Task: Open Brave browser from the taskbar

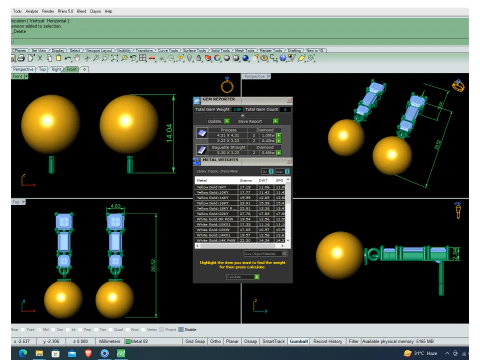Action: point(88,353)
